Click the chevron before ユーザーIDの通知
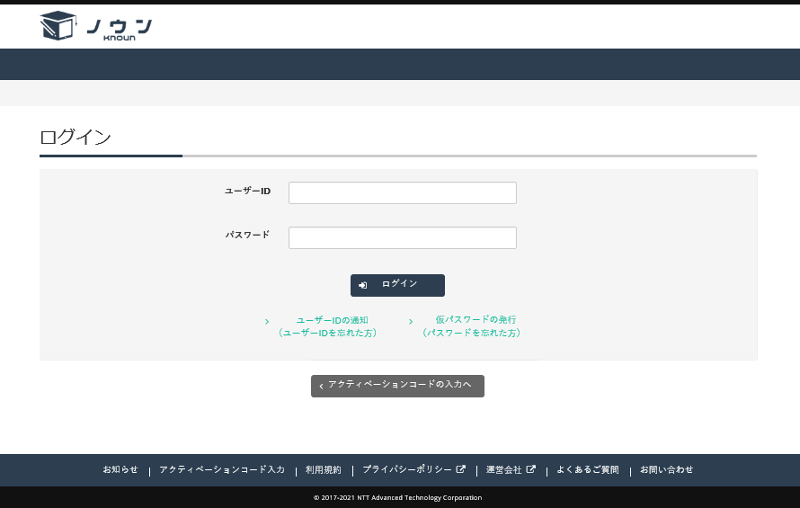The width and height of the screenshot is (800, 508). [x=267, y=321]
